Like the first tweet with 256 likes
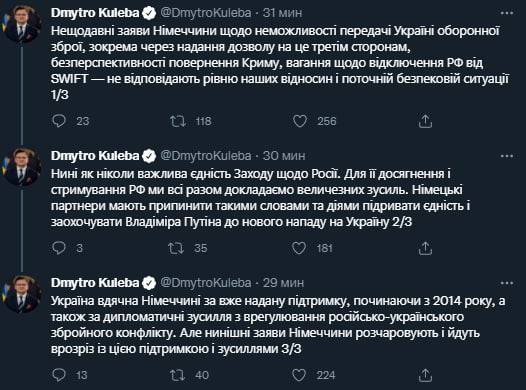 300,121
